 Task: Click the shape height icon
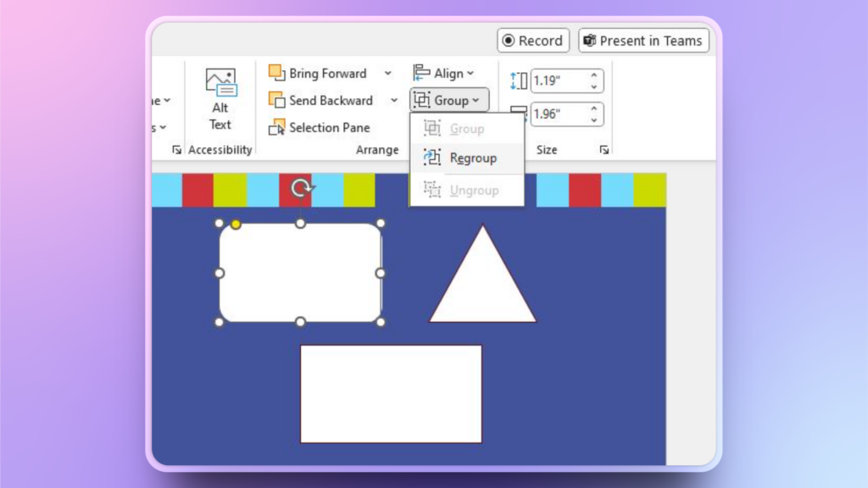click(x=519, y=80)
